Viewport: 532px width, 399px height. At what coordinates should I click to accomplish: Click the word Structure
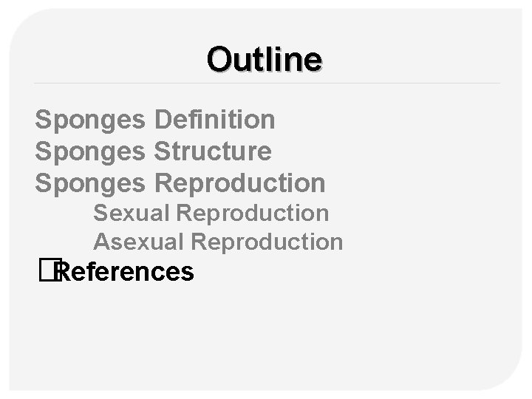click(x=213, y=151)
